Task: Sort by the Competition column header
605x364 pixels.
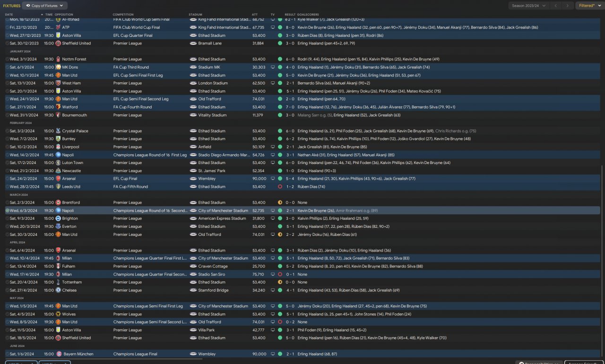Action: (x=123, y=15)
